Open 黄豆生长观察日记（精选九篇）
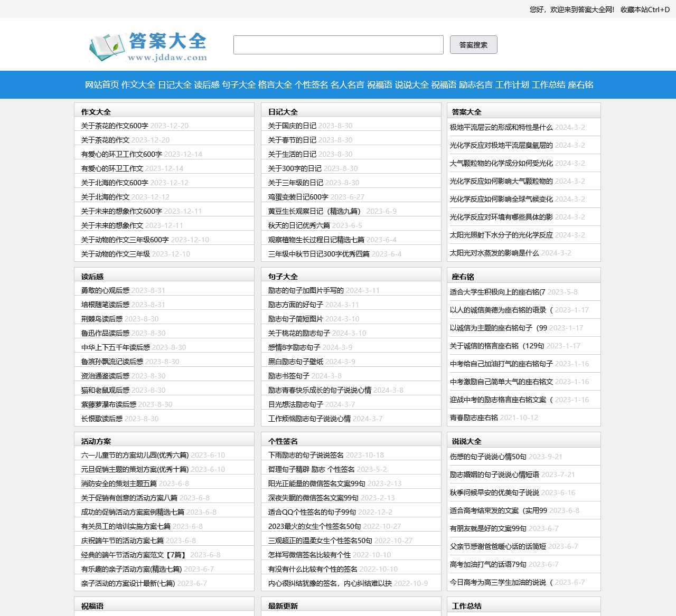Screen dimensions: 676x616 coord(316,211)
